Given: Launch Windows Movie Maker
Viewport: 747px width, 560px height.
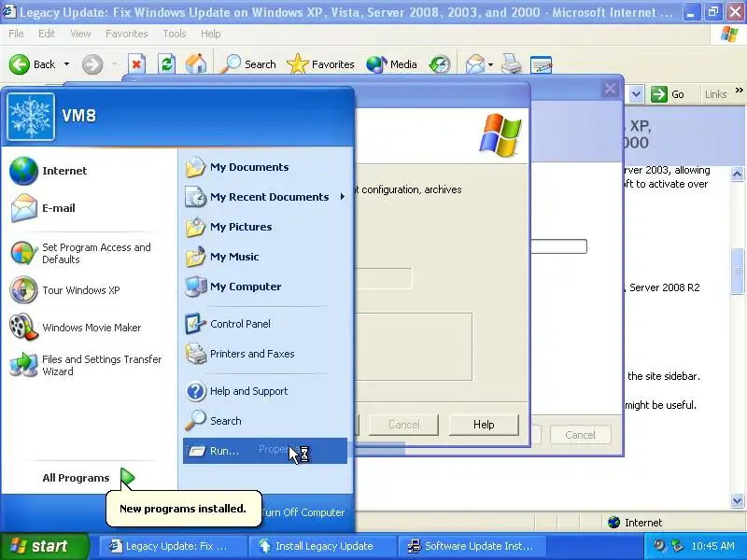Looking at the screenshot, I should tap(90, 328).
